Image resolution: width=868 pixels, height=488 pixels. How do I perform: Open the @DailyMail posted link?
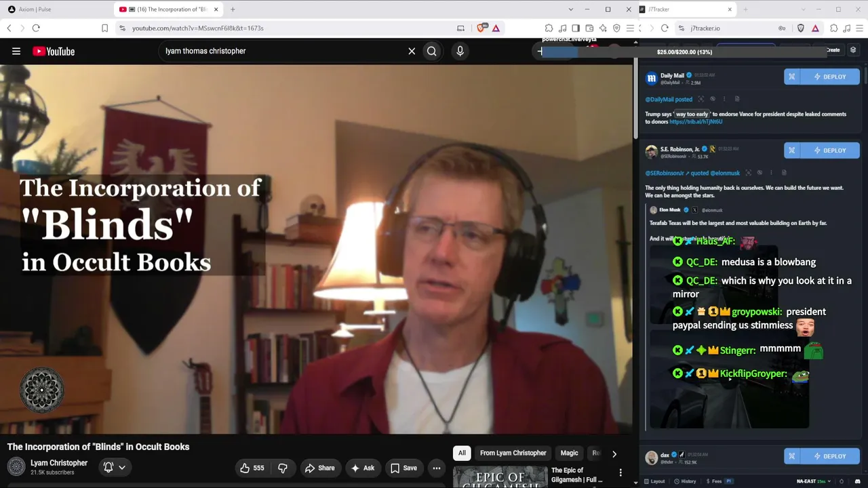669,100
